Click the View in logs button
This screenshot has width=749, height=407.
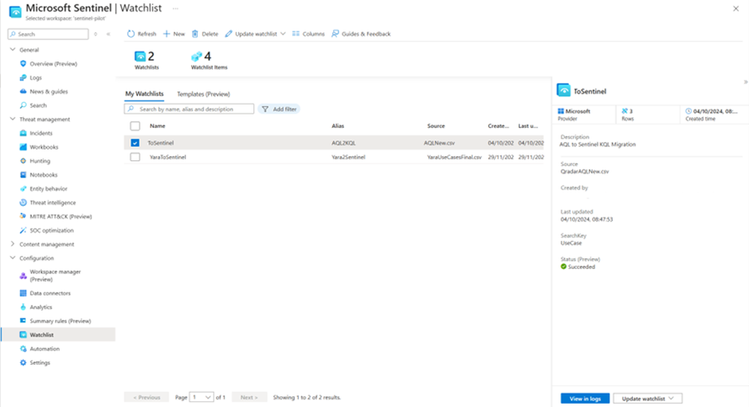coord(585,398)
